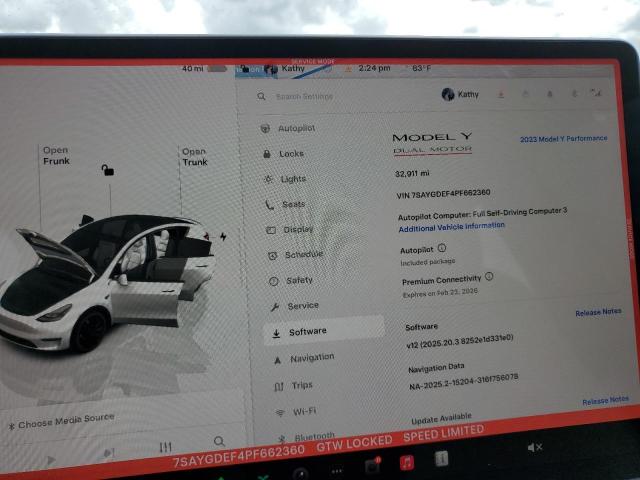The height and width of the screenshot is (480, 640).
Task: Show the info tooltip for Premium Connectivity
Action: (x=489, y=276)
